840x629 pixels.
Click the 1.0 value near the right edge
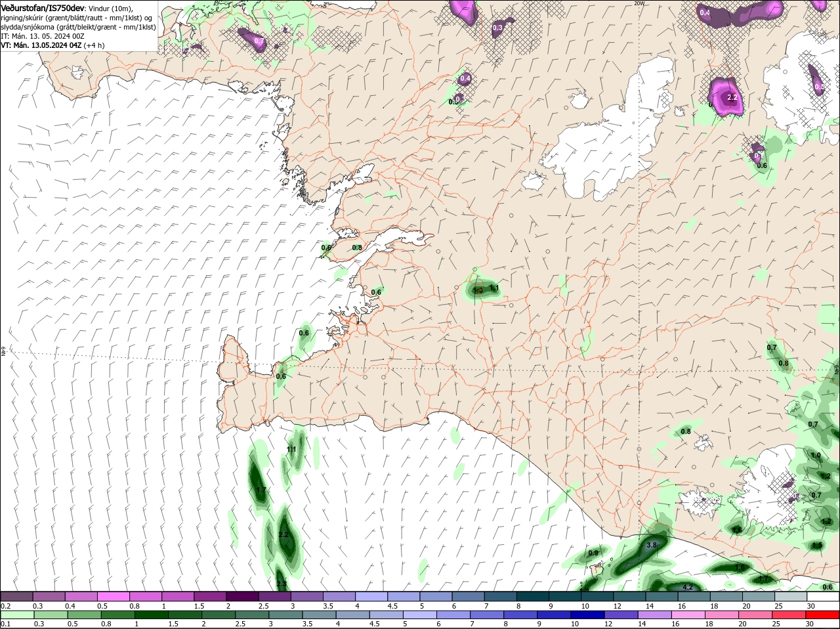(x=816, y=455)
